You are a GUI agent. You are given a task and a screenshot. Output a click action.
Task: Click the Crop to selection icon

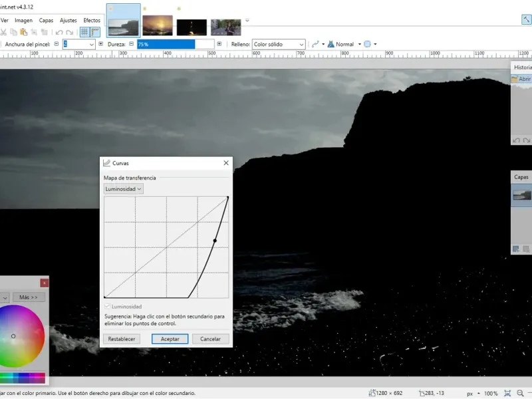click(x=34, y=32)
